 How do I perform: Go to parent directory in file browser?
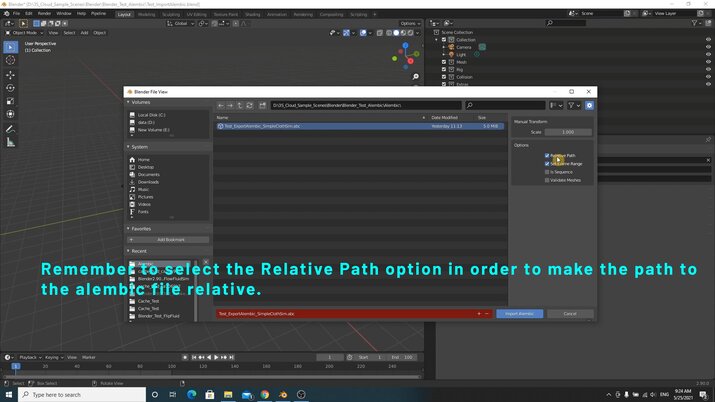click(x=240, y=105)
